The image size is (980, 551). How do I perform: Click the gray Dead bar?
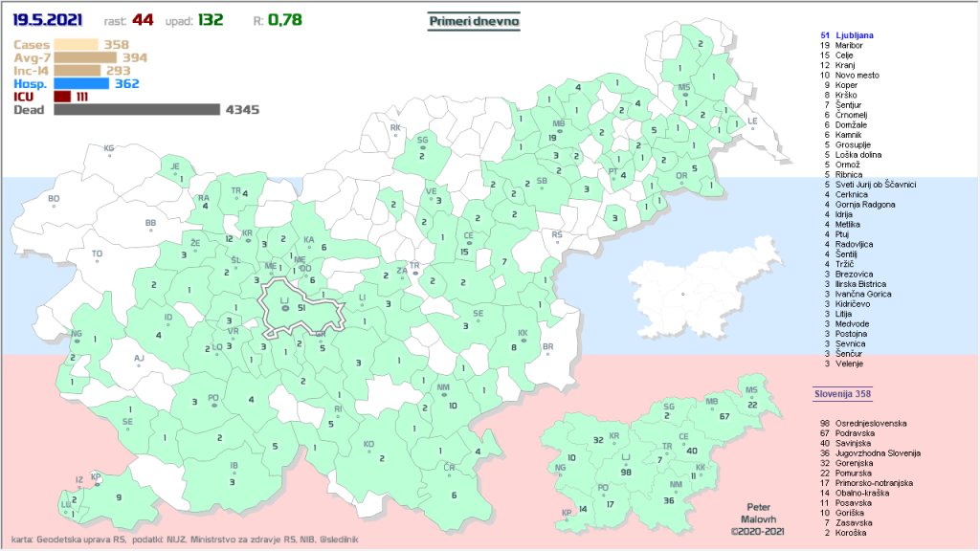[x=137, y=110]
